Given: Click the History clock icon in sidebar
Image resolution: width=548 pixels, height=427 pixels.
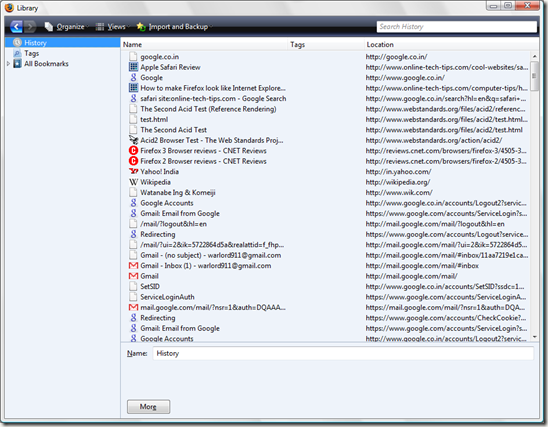Looking at the screenshot, I should tap(17, 43).
